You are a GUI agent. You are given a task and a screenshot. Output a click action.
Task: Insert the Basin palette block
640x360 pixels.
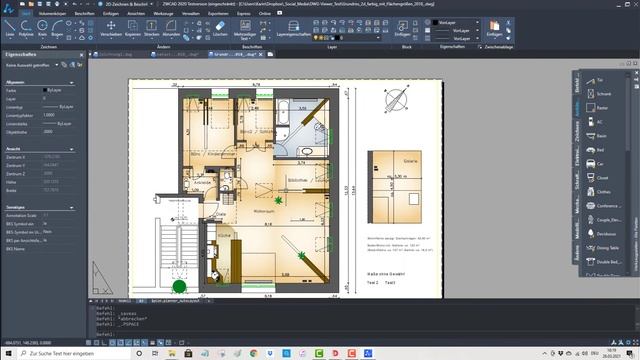point(597,136)
